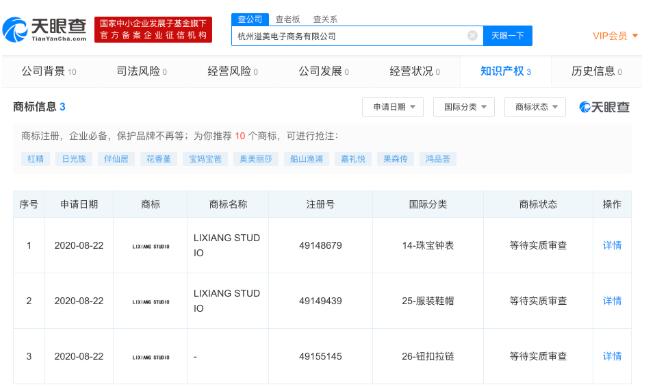
Task: Open the 经营状况 tab
Action: [415, 71]
